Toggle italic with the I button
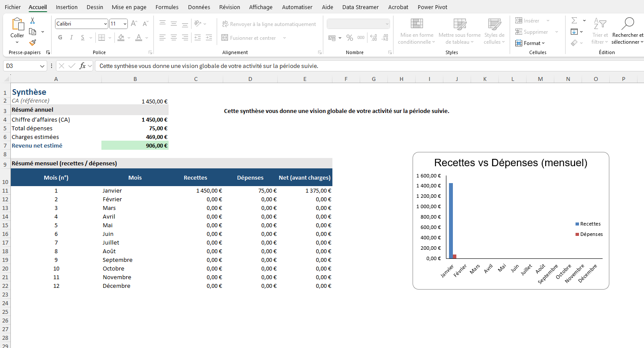This screenshot has width=644, height=348. pos(72,38)
